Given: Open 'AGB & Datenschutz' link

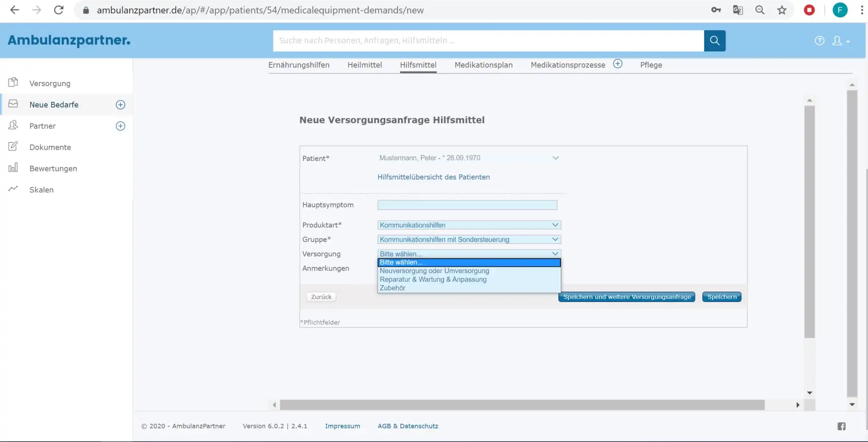Looking at the screenshot, I should click(x=408, y=426).
